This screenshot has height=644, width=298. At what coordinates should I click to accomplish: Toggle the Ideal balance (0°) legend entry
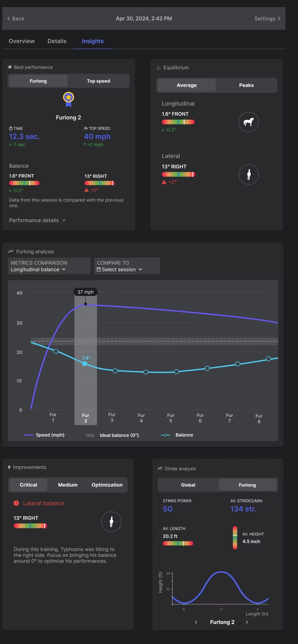(x=112, y=435)
